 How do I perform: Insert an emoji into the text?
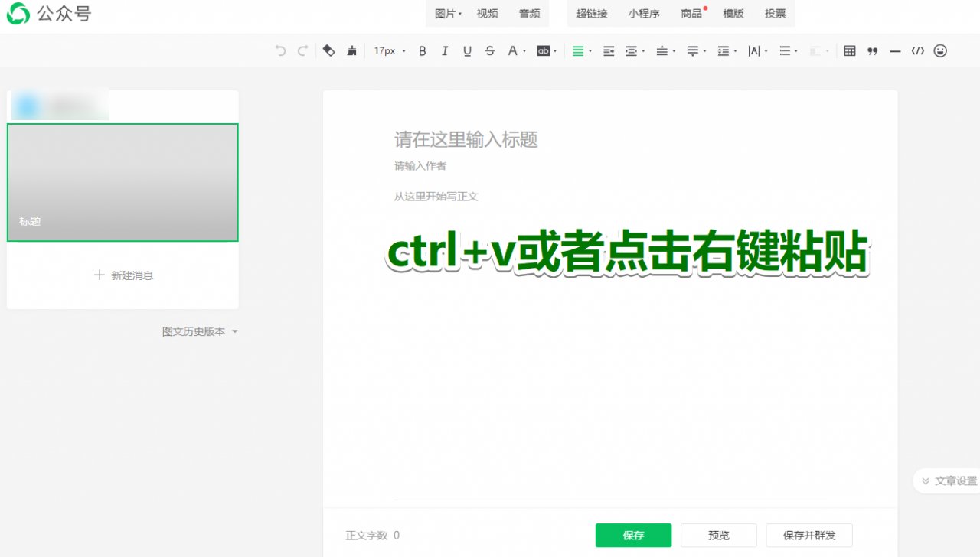940,50
